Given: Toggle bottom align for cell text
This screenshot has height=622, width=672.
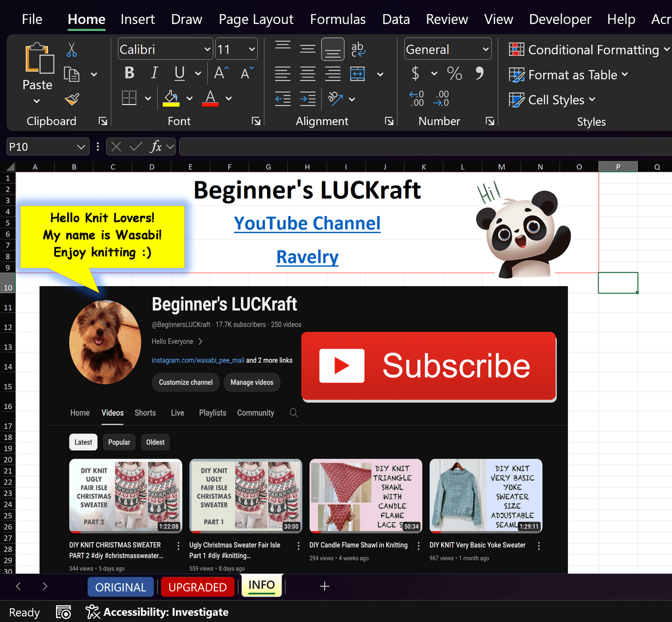Looking at the screenshot, I should point(333,50).
